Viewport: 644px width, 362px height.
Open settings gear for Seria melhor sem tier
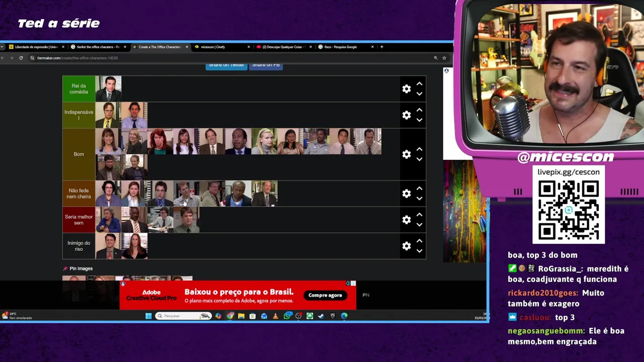click(407, 220)
